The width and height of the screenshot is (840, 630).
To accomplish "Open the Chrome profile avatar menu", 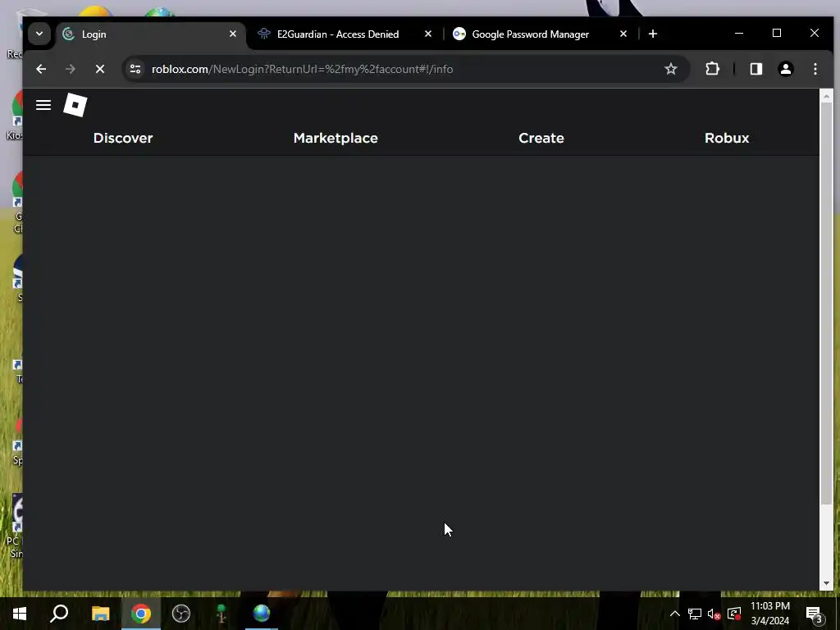I will (785, 69).
